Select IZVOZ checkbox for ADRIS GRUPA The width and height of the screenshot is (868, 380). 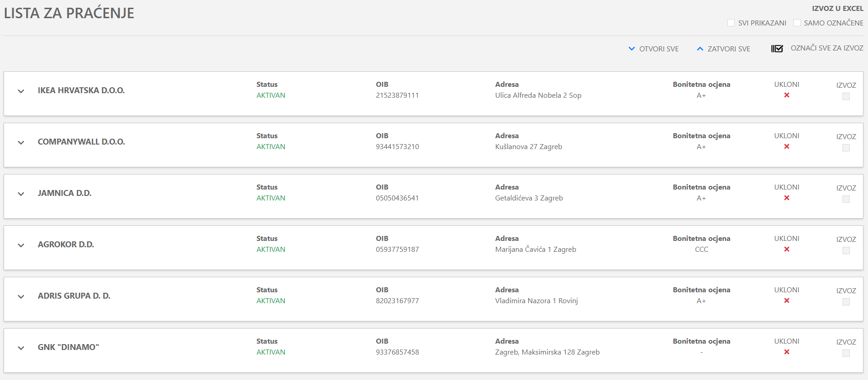pyautogui.click(x=846, y=302)
